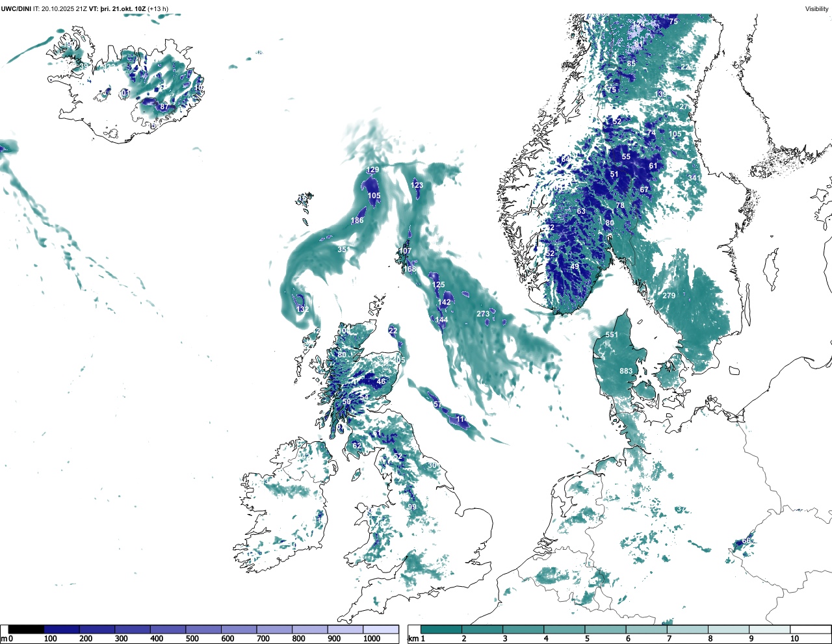Pick the 4–5 km legend swatch
The width and height of the screenshot is (832, 644).
(564, 629)
